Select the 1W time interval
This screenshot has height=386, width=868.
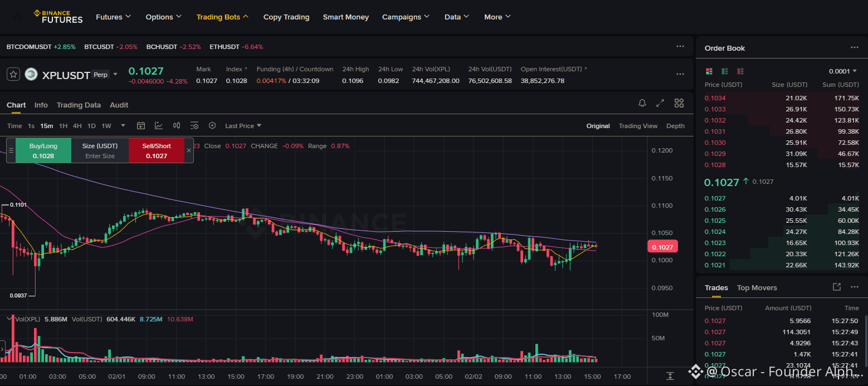pos(106,126)
